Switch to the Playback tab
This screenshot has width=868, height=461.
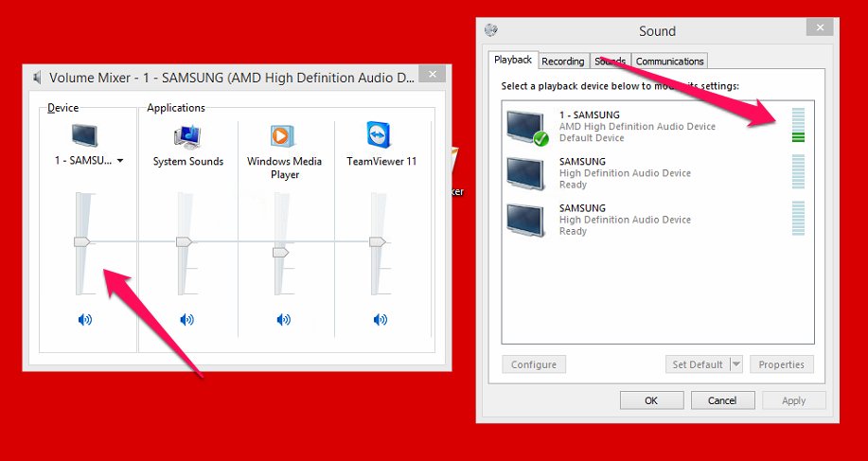tap(513, 60)
